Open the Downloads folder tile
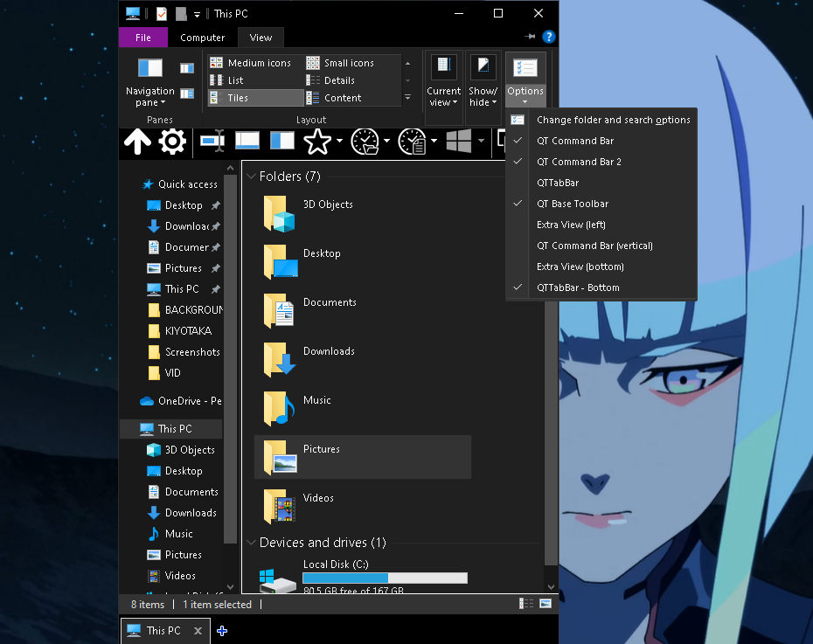This screenshot has height=644, width=813. point(363,359)
